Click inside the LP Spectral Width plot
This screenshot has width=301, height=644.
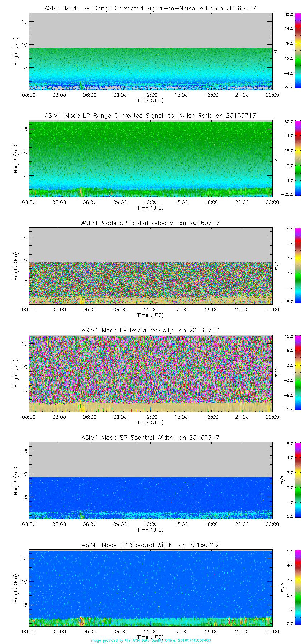[x=150, y=583]
